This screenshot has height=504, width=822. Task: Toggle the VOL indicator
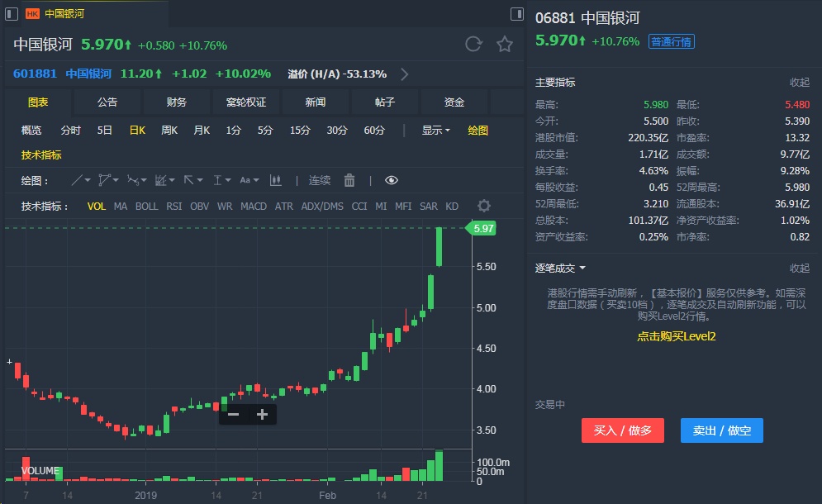tap(96, 206)
